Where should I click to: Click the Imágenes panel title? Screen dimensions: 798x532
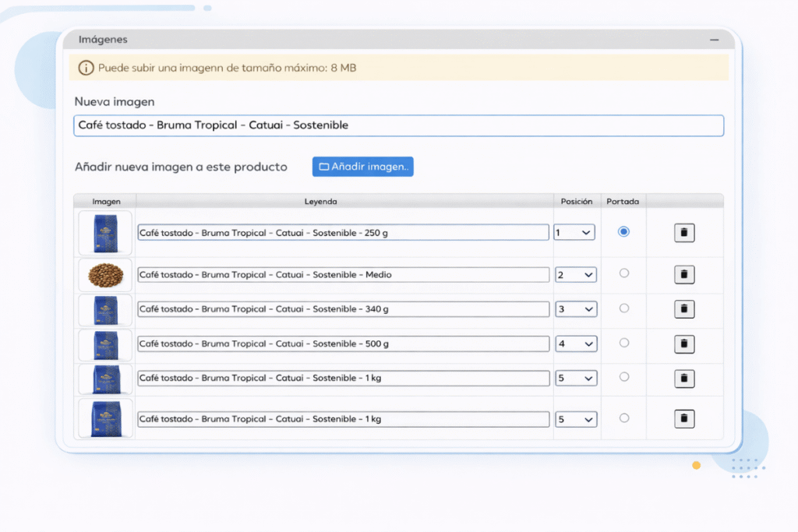103,39
